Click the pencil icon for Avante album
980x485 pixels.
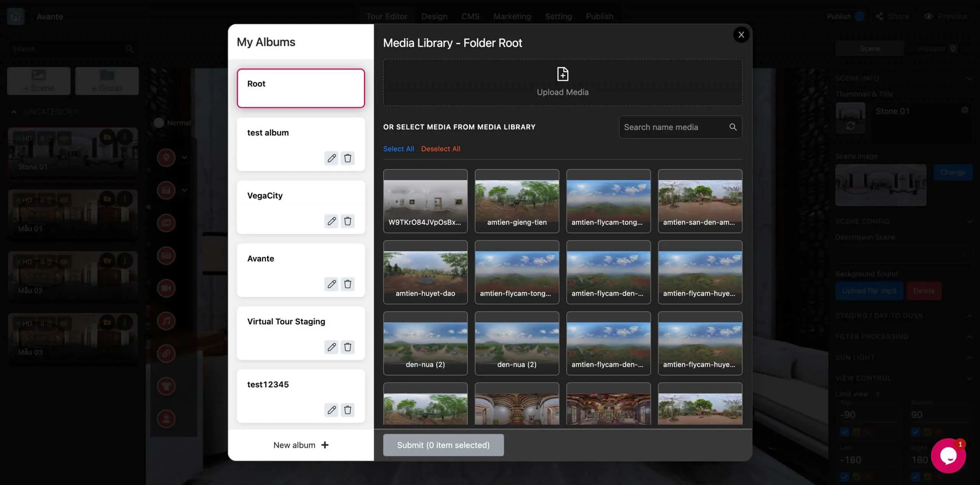coord(332,284)
